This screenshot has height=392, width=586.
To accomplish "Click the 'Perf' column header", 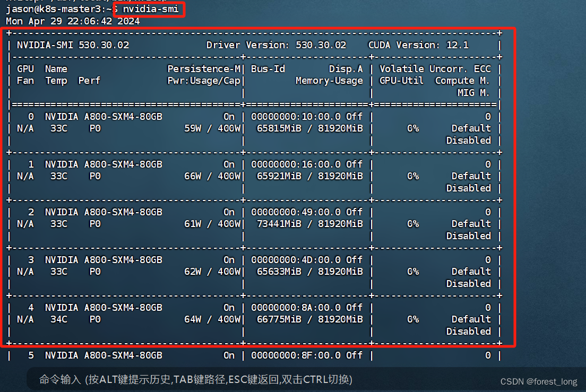I will [x=89, y=81].
